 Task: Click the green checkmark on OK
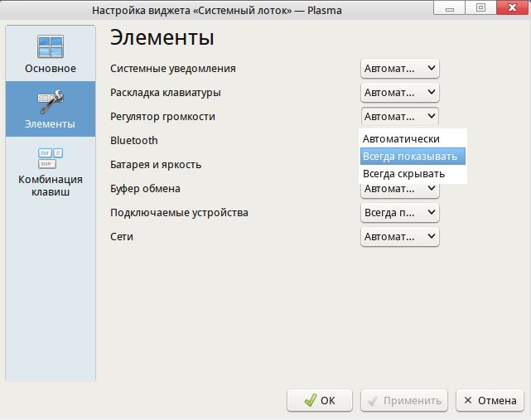click(310, 400)
